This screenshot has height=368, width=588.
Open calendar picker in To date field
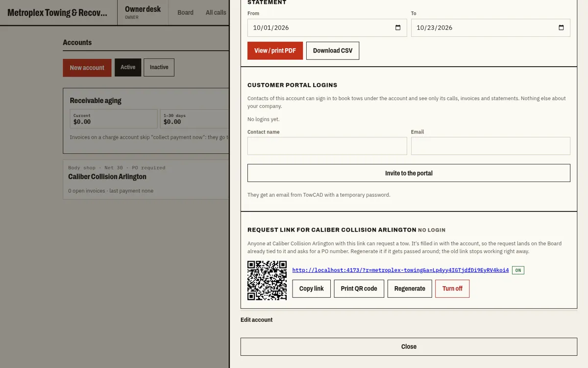[x=561, y=27]
